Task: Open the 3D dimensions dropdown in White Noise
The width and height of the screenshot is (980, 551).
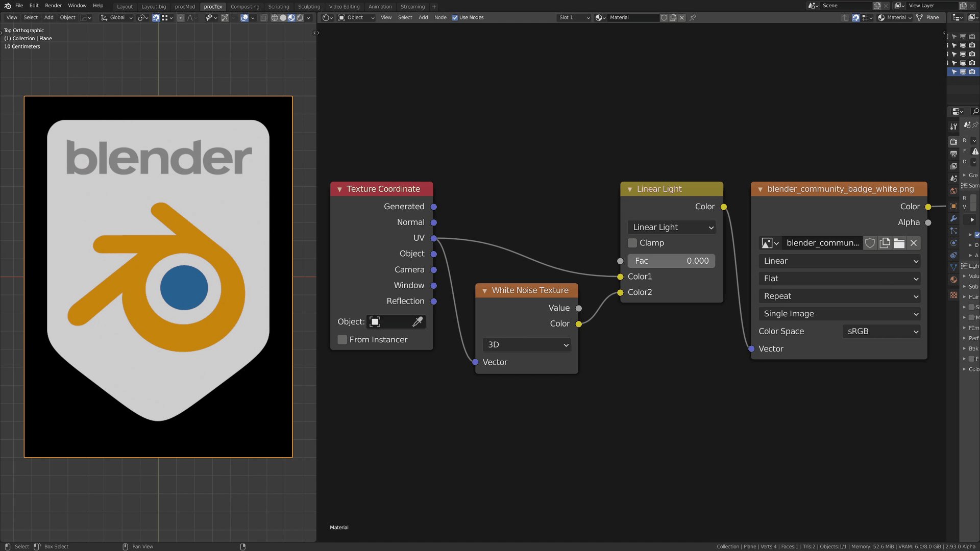Action: [526, 344]
